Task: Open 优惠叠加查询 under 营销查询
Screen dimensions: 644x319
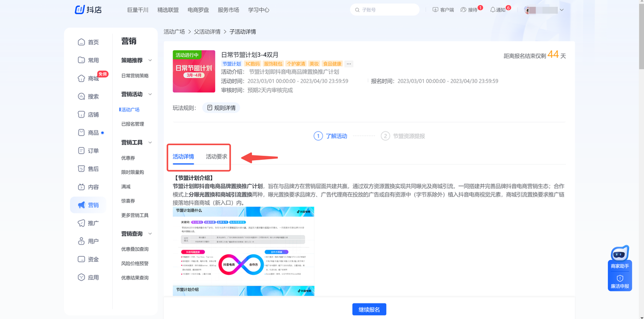Action: point(135,249)
